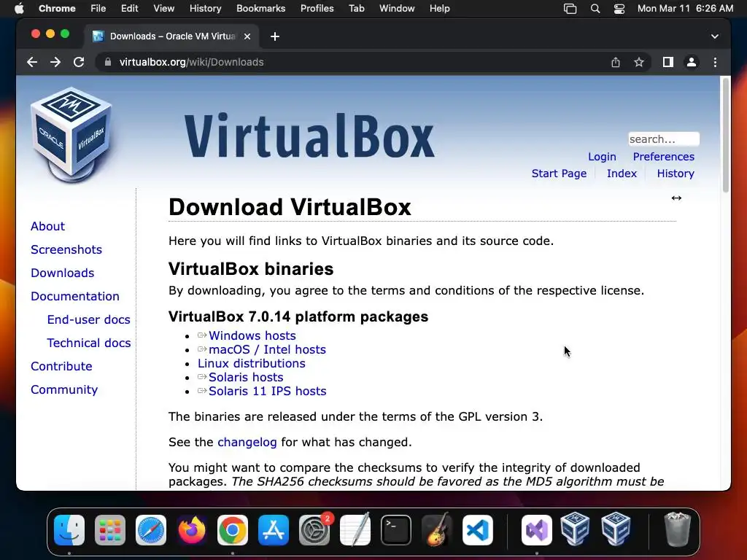Open Visual Studio Code from the Dock
Screen dimensions: 747x560
coord(477,530)
